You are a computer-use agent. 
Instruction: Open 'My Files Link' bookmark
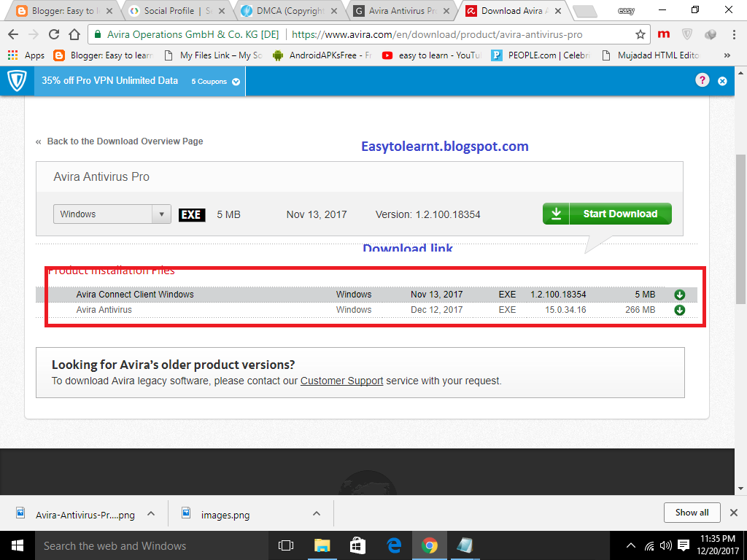click(213, 55)
